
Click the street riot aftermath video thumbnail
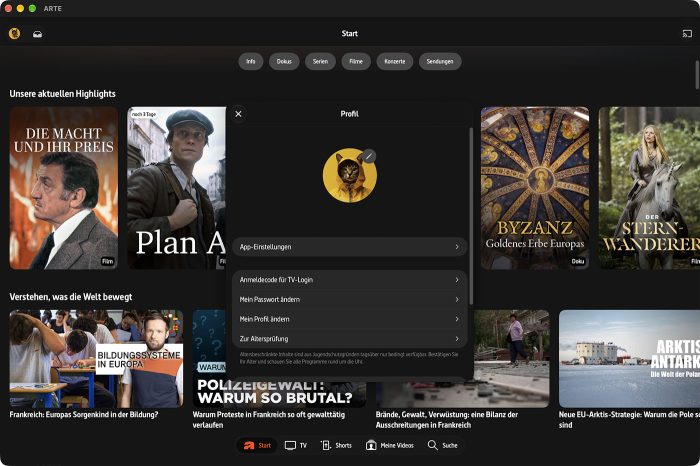coord(512,359)
